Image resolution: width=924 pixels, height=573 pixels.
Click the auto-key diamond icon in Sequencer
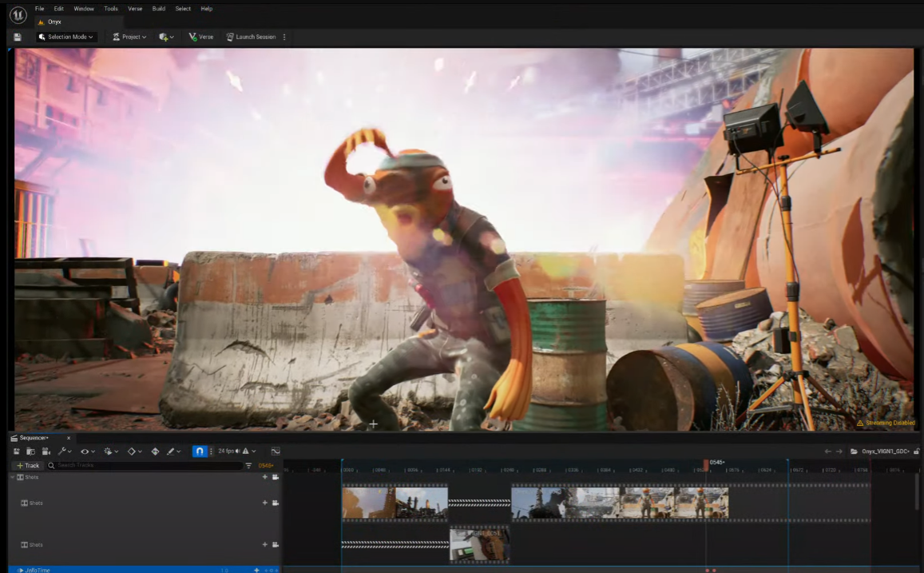(155, 452)
